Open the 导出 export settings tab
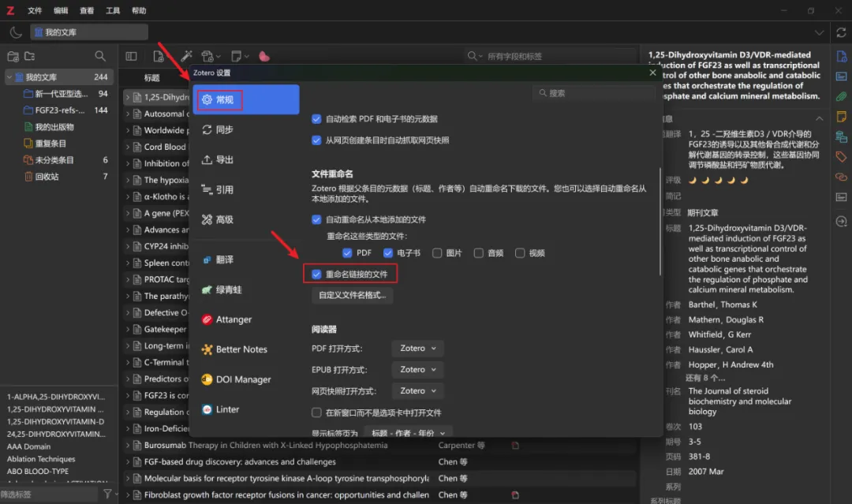Image resolution: width=852 pixels, height=504 pixels. coord(245,159)
